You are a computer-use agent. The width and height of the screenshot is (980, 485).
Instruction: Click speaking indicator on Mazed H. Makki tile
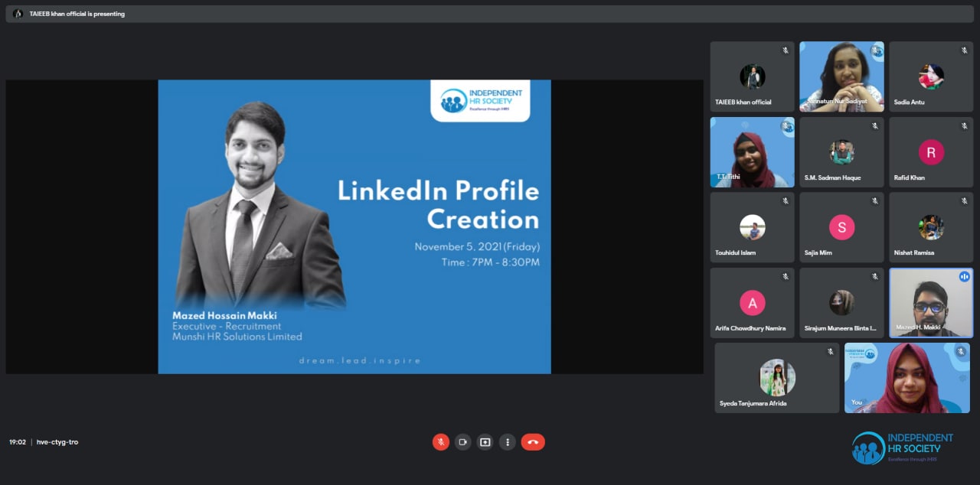pos(964,277)
